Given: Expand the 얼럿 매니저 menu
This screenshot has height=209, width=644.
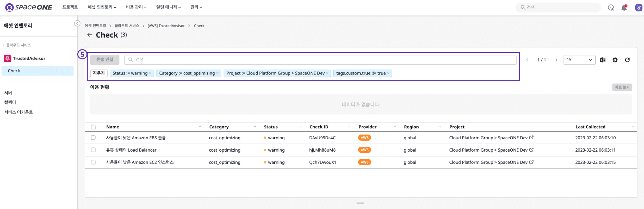Looking at the screenshot, I should coord(168,7).
